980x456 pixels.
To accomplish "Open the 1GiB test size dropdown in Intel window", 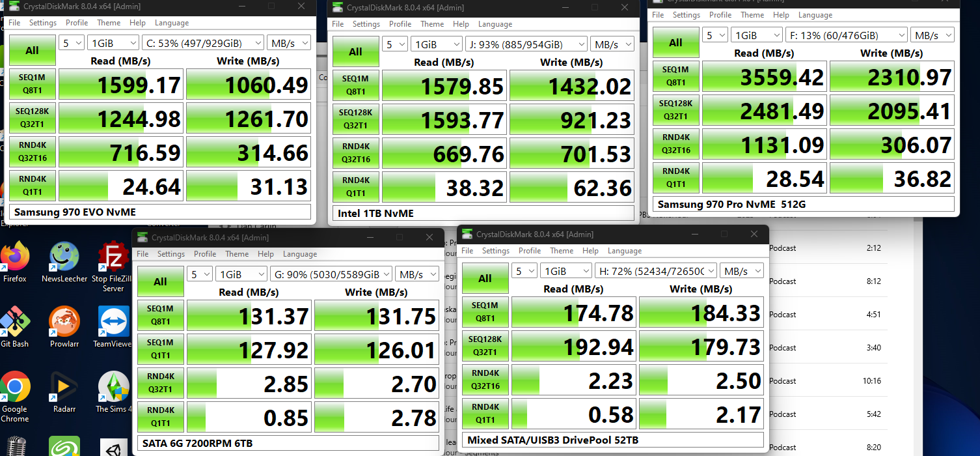I will click(436, 43).
